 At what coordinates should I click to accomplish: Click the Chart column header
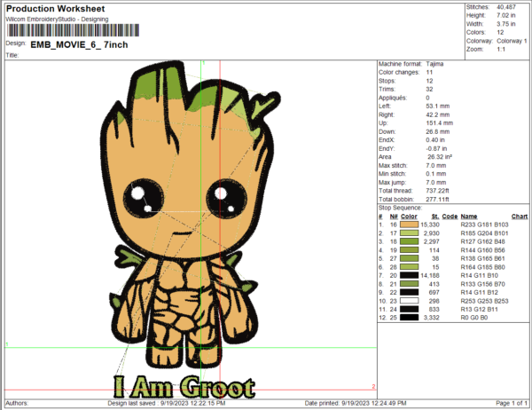520,217
